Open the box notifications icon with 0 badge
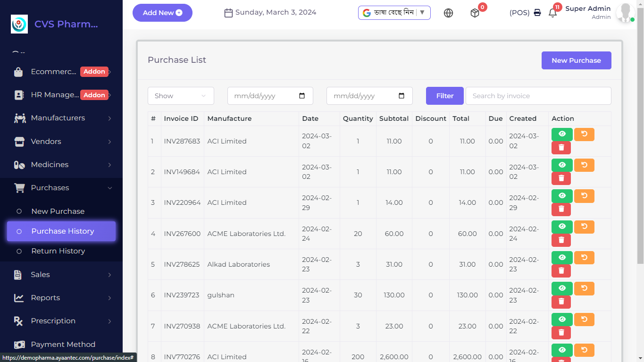Screen dimensions: 644x362 [x=475, y=13]
